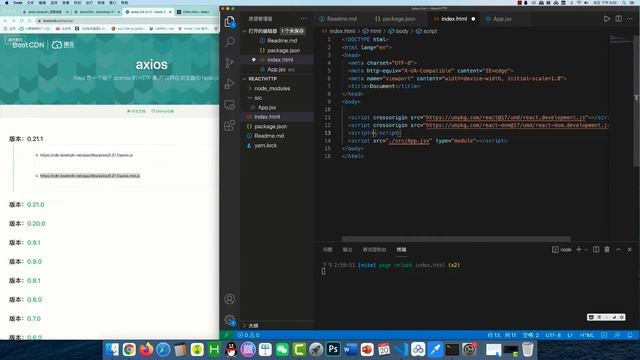Open the Trash in the Dock
The width and height of the screenshot is (640, 360).
pos(527,350)
